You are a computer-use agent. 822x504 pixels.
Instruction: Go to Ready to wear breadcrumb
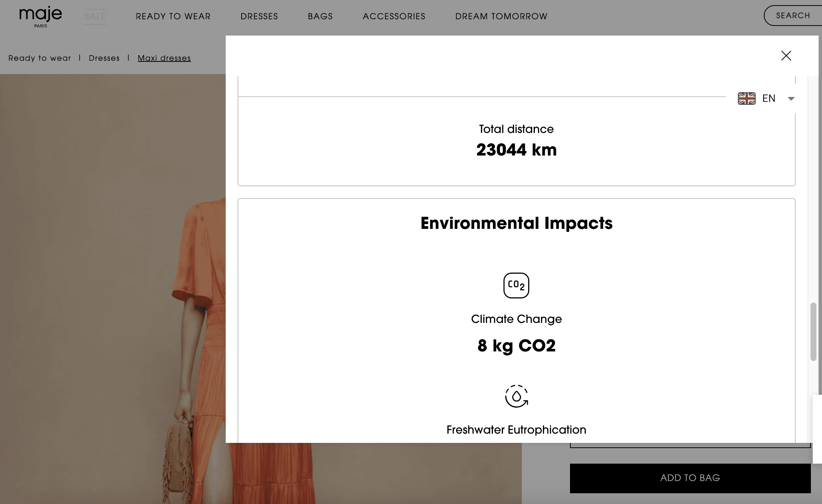40,58
